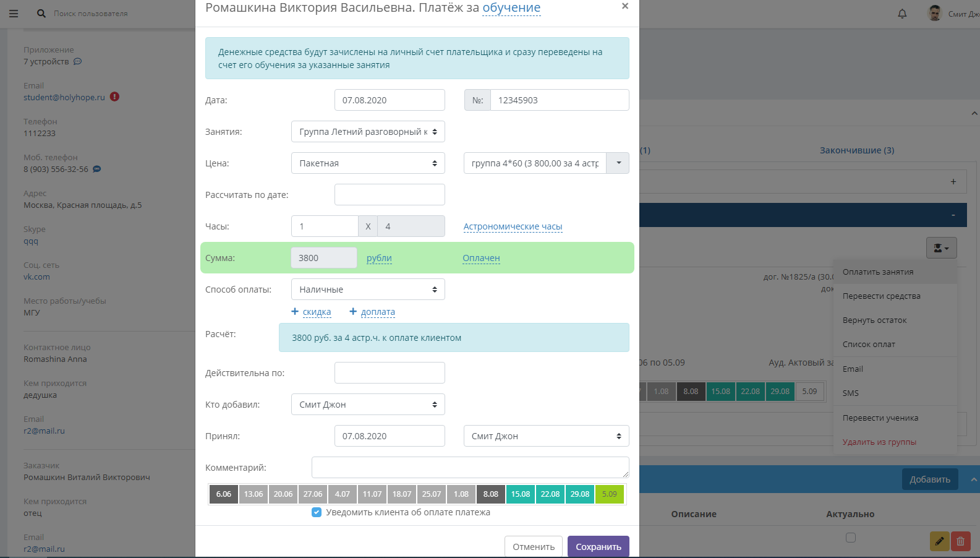Screen dimensions: 980x558
Task: Click обучение link in dialog title
Action: click(511, 8)
